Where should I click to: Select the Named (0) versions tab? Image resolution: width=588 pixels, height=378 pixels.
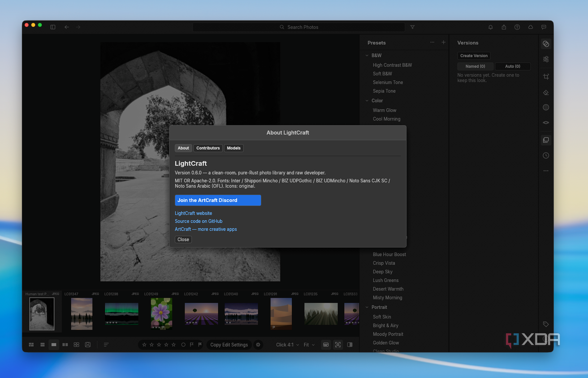pyautogui.click(x=475, y=66)
